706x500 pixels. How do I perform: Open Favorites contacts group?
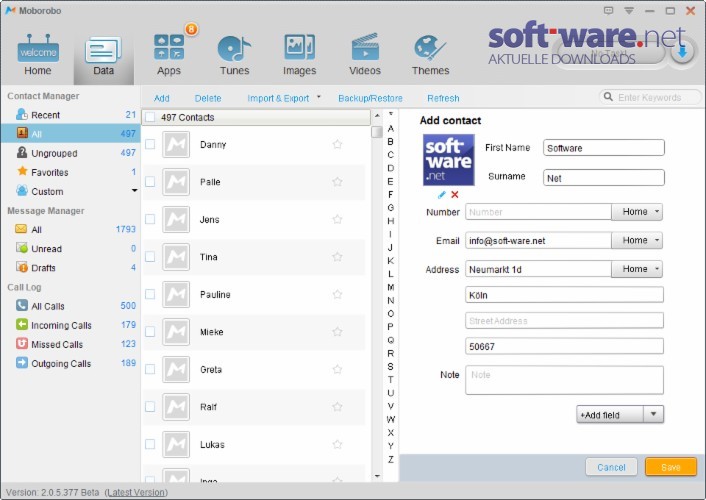pyautogui.click(x=71, y=172)
